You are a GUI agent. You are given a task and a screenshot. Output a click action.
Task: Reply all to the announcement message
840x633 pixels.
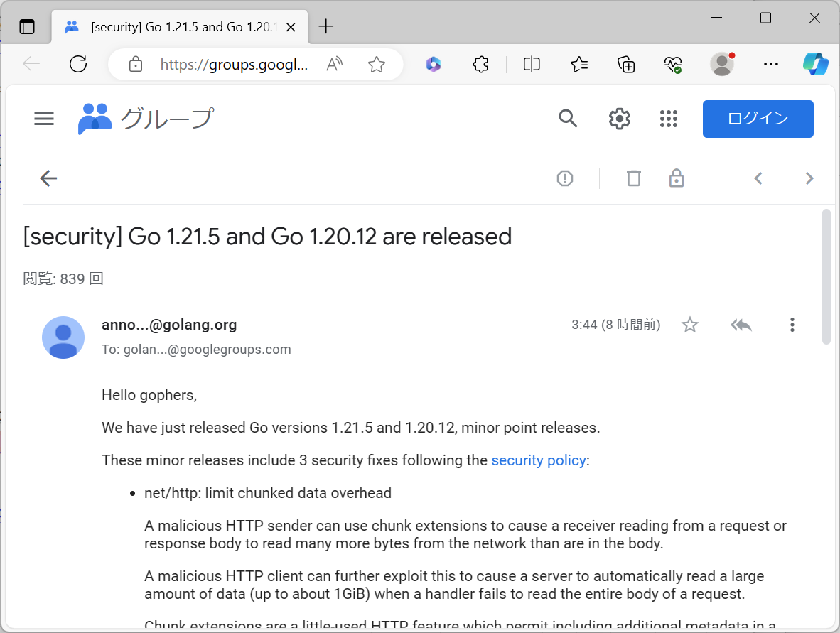(x=741, y=325)
